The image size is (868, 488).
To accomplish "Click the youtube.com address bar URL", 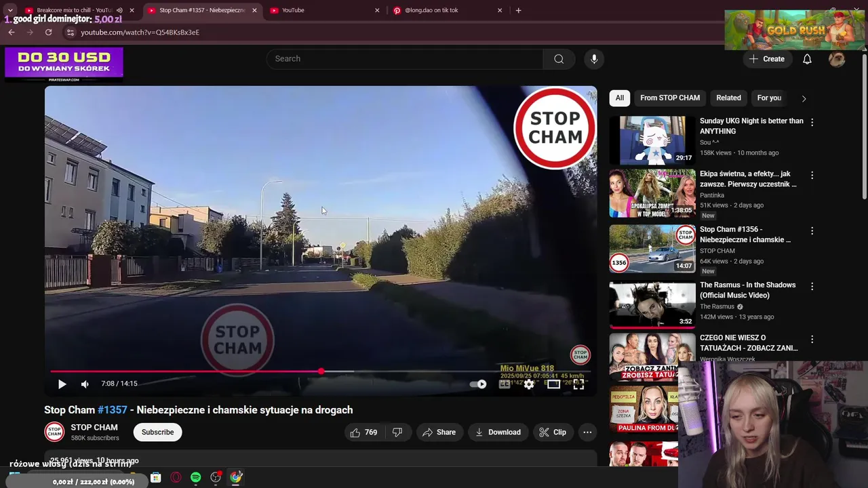I will (140, 33).
